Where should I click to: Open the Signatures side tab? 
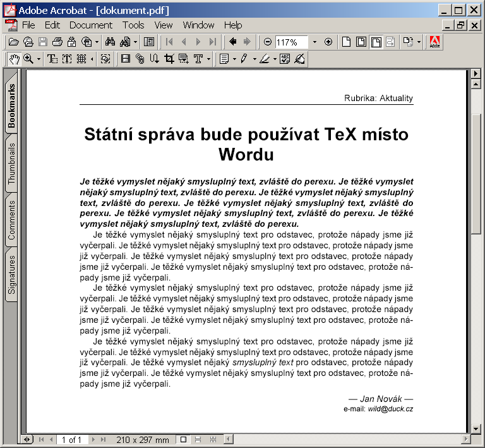click(x=11, y=274)
